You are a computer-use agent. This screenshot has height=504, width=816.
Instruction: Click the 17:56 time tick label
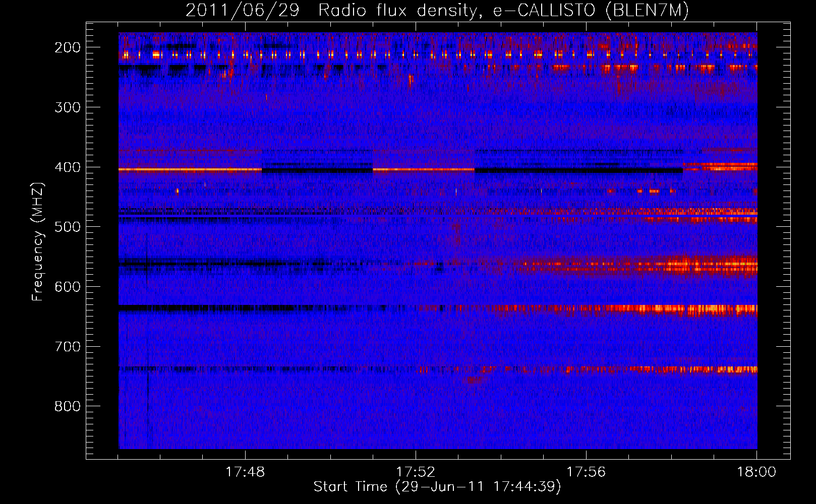coord(586,472)
